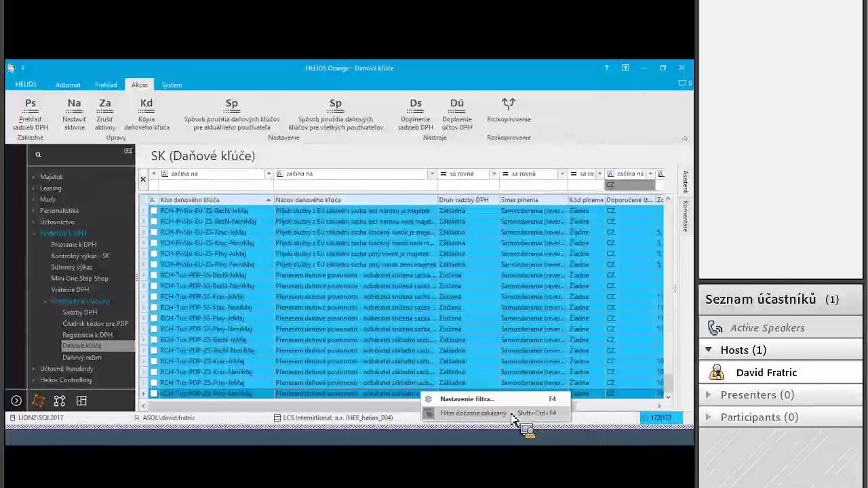Open filter operator dropdown for Názov column
The image size is (868, 488).
point(432,174)
